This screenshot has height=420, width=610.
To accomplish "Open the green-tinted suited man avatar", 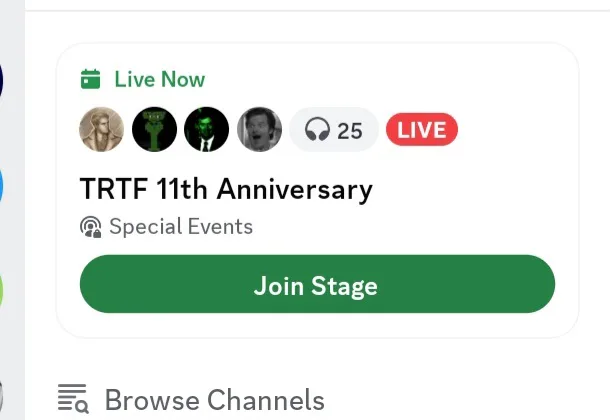I will (x=206, y=130).
